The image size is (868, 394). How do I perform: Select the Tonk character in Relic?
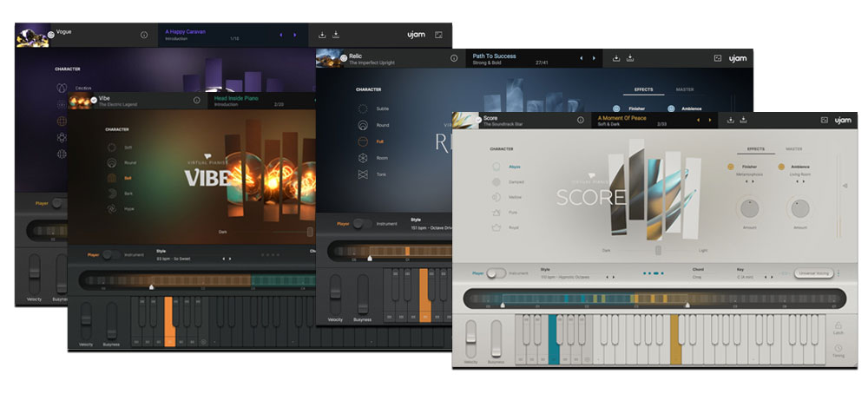pyautogui.click(x=373, y=174)
